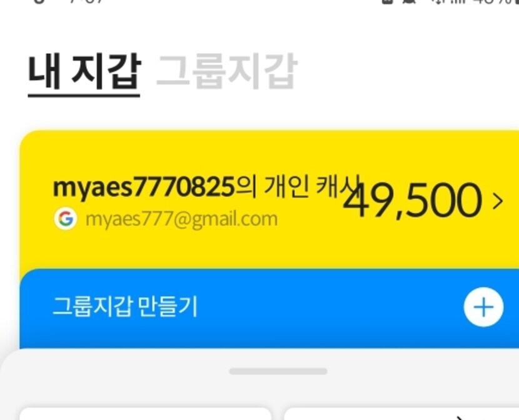Click the gray bottom sheet drag handle

[278, 371]
